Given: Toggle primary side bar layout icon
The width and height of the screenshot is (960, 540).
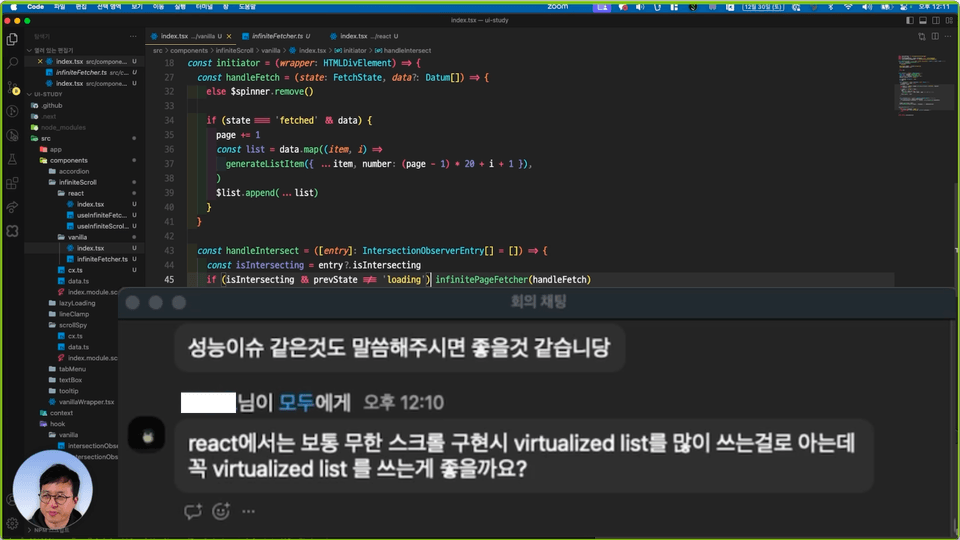Looking at the screenshot, I should (910, 20).
